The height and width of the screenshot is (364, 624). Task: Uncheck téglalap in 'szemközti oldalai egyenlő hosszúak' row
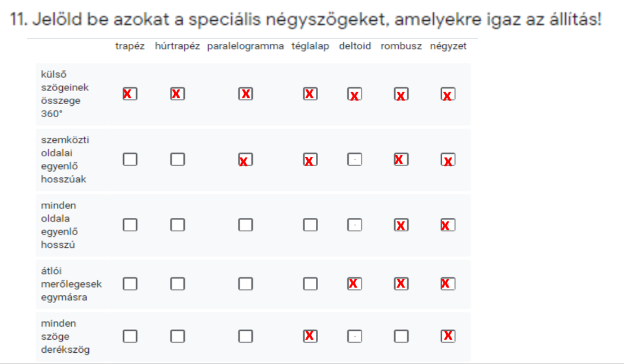click(310, 160)
